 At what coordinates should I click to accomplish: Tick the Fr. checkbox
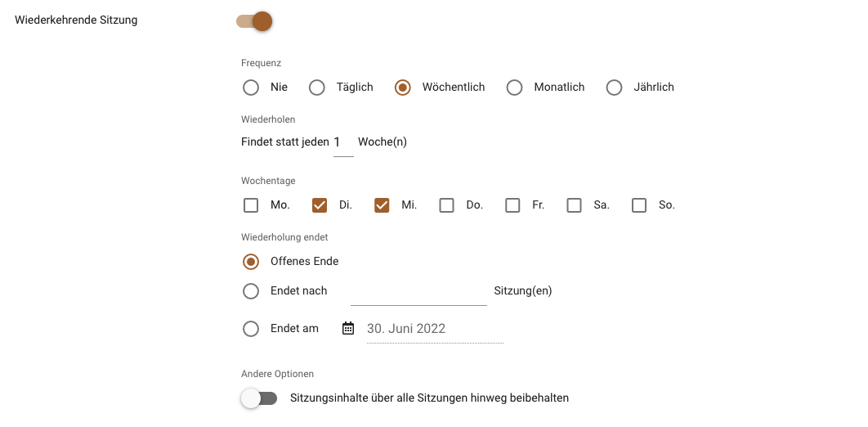click(x=512, y=205)
